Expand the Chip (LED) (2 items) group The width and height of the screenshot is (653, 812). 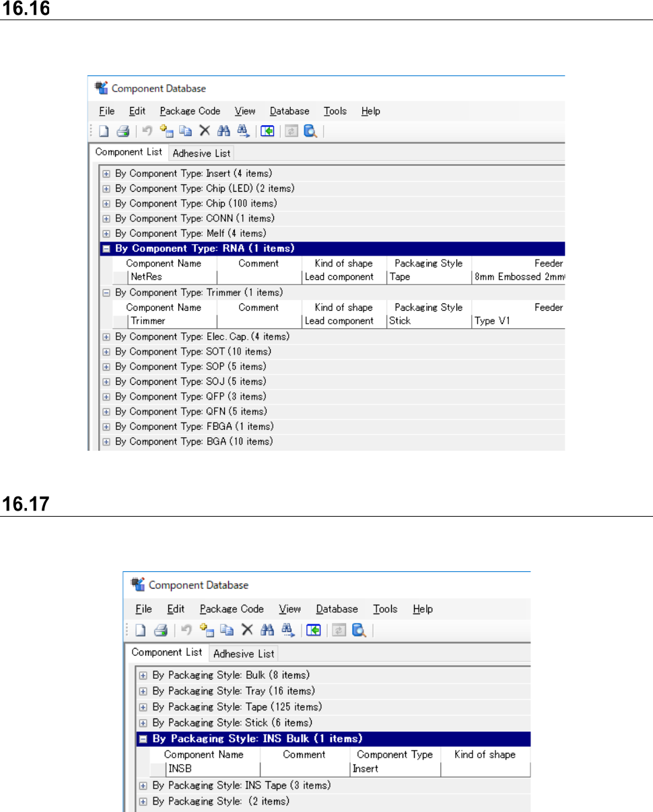point(106,188)
